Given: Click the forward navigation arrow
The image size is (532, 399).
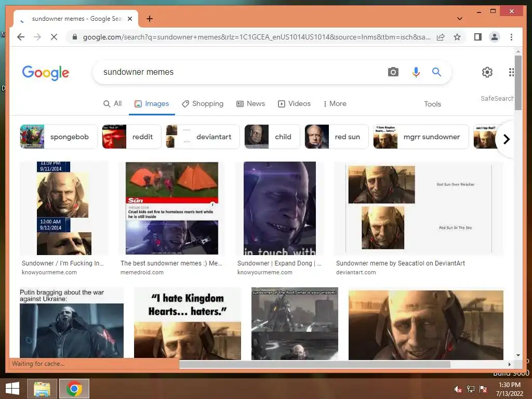Looking at the screenshot, I should (x=37, y=37).
